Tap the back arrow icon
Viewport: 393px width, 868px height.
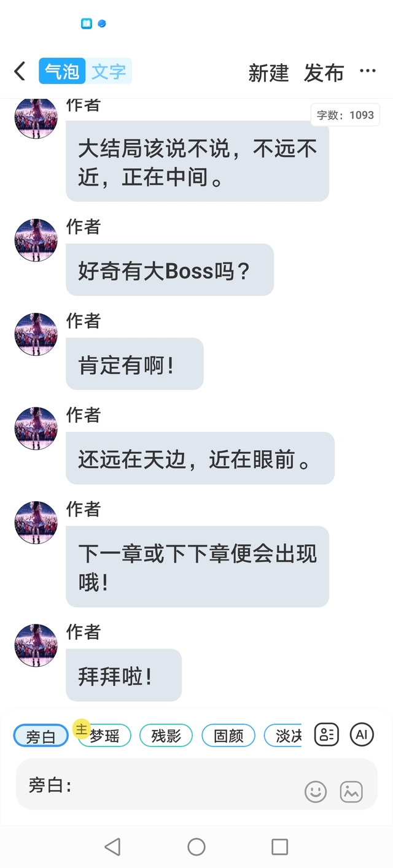coord(20,71)
